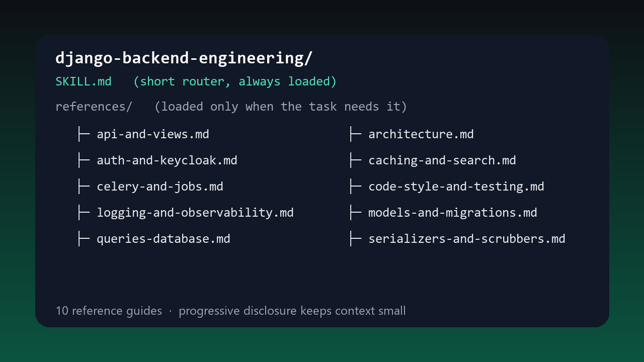The height and width of the screenshot is (362, 644).
Task: Select queries-database.md file
Action: [x=164, y=239]
